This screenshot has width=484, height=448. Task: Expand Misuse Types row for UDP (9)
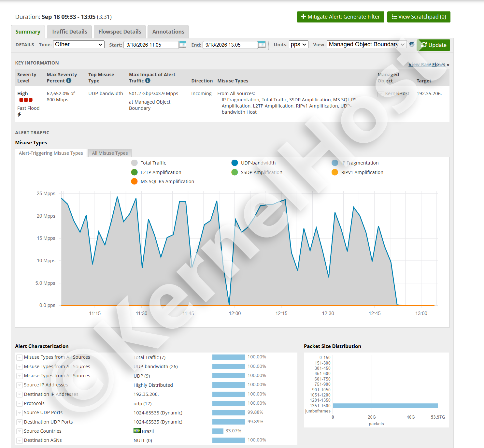(x=20, y=376)
